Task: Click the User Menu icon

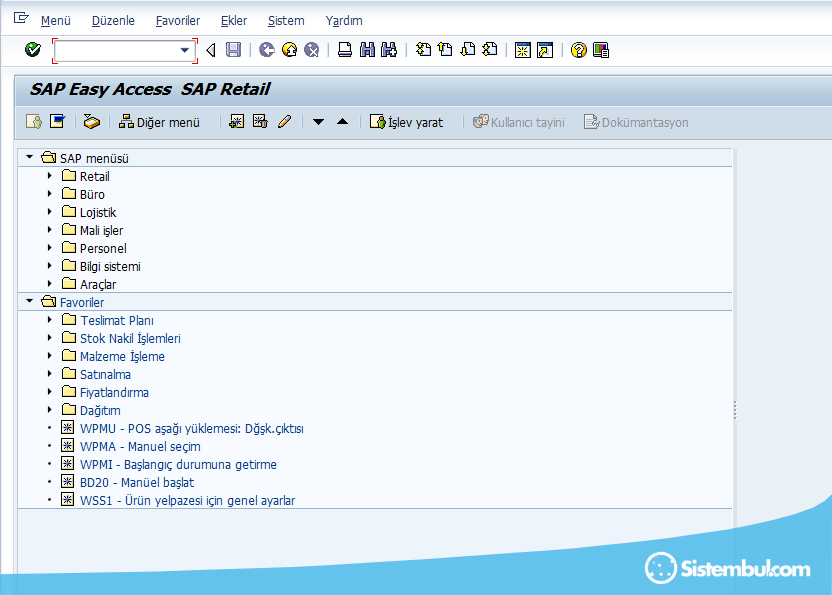Action: pyautogui.click(x=34, y=122)
